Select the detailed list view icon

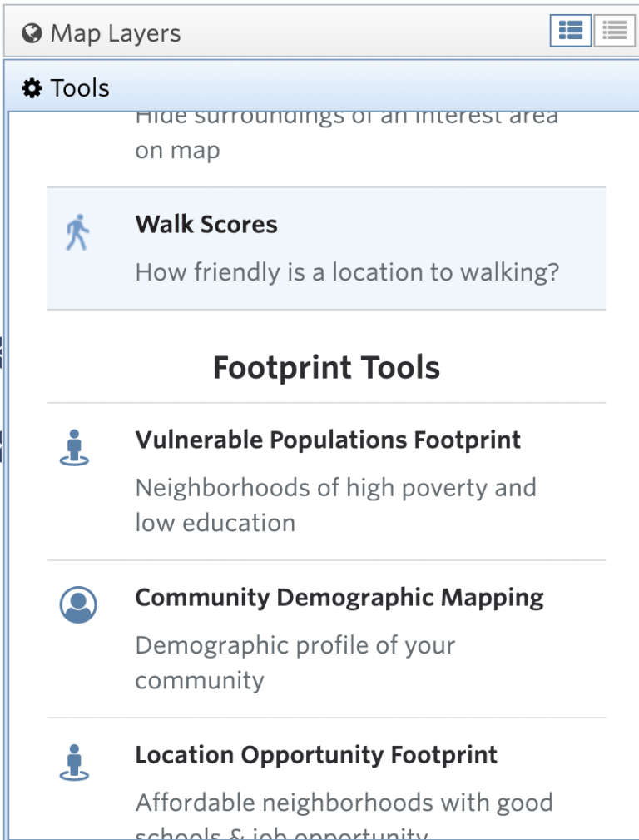(571, 30)
